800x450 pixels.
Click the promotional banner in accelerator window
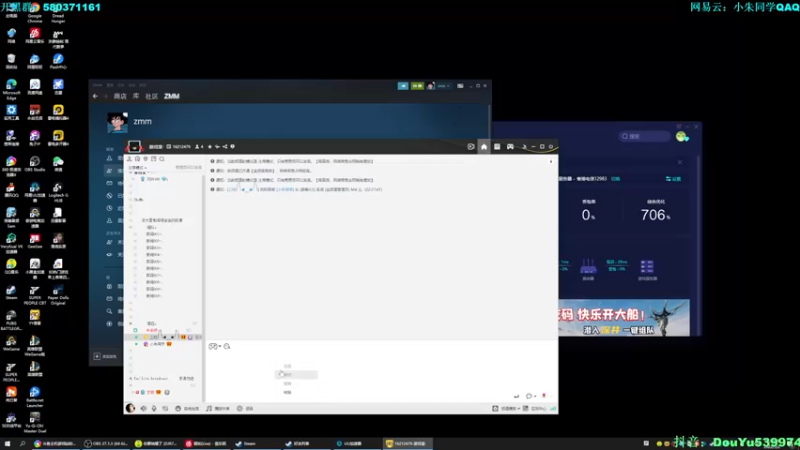click(x=623, y=317)
